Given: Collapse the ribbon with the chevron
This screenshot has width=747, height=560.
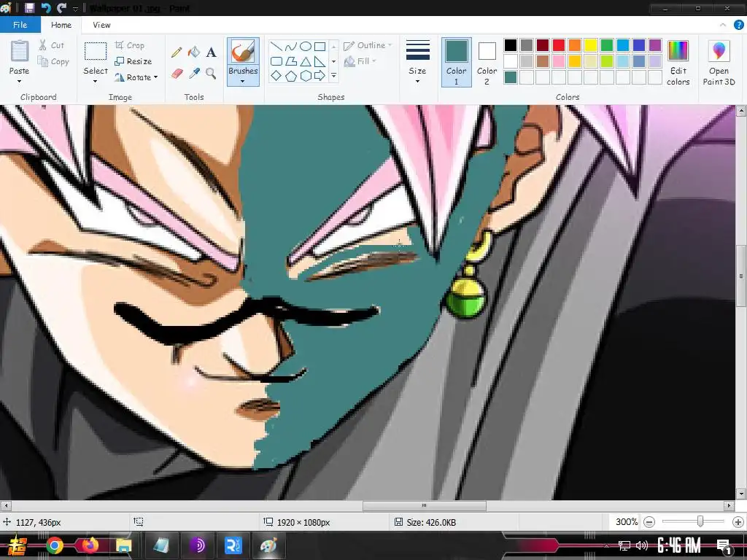Looking at the screenshot, I should 723,25.
